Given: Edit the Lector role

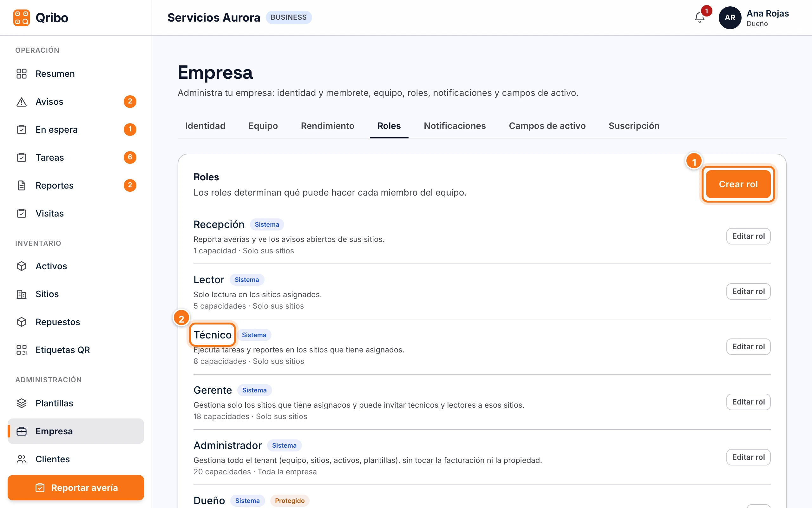Looking at the screenshot, I should [x=748, y=291].
